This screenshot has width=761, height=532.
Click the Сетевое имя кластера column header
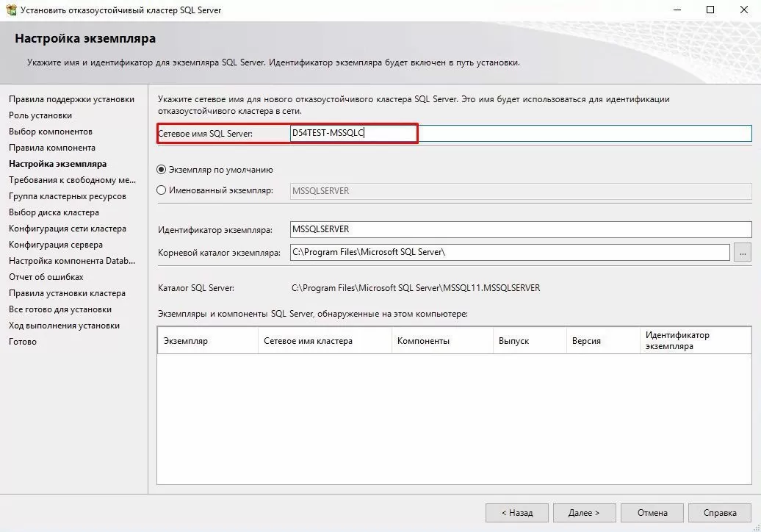[x=325, y=341]
